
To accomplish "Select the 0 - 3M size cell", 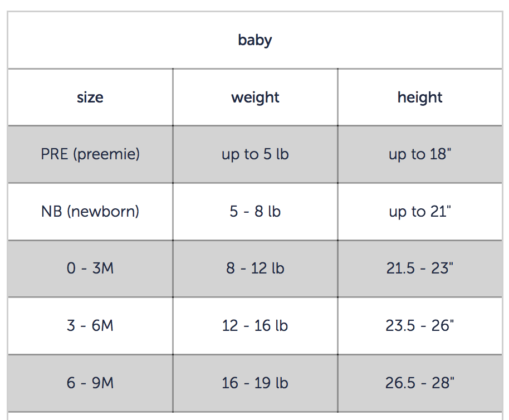I will [90, 268].
